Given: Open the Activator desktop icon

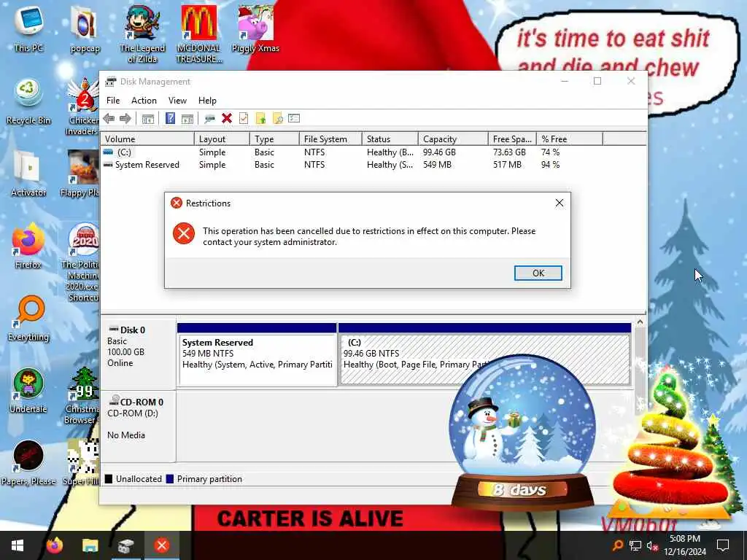Looking at the screenshot, I should tap(28, 174).
